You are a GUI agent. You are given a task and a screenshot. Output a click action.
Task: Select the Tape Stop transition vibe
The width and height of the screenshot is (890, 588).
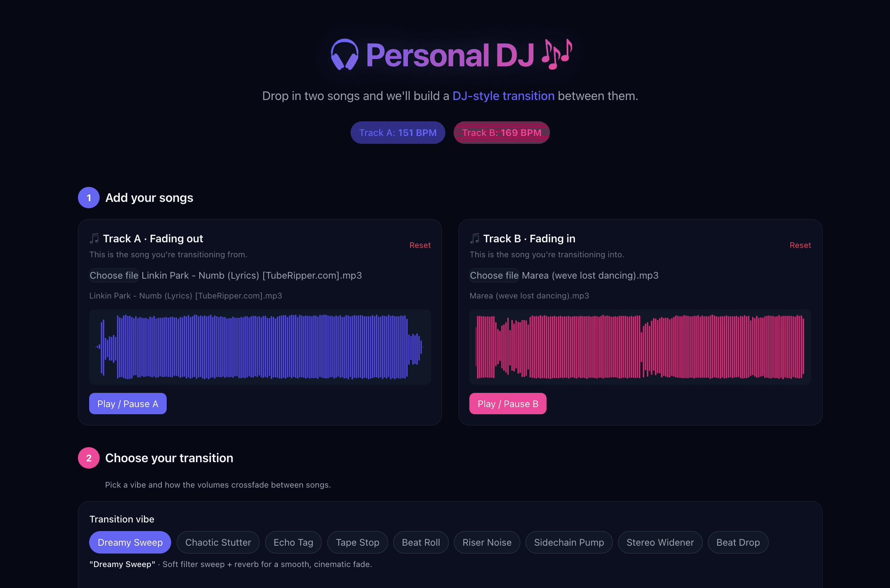pos(357,542)
